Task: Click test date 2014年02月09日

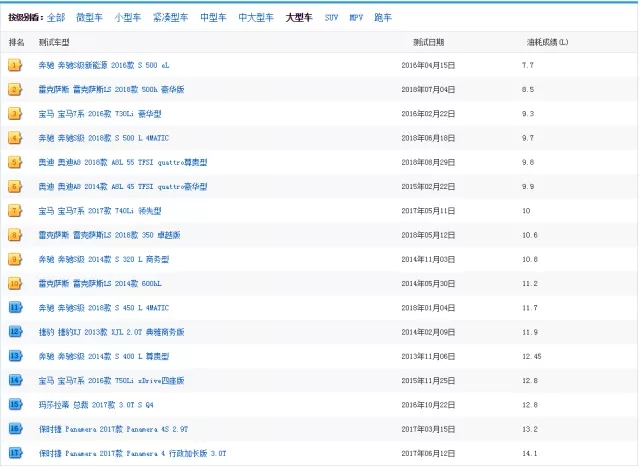Action: click(428, 332)
